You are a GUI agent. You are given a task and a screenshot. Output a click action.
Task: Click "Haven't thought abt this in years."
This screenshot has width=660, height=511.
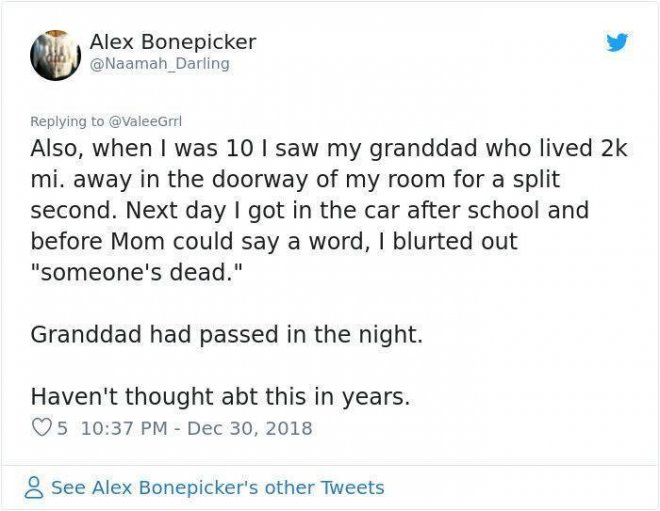220,396
